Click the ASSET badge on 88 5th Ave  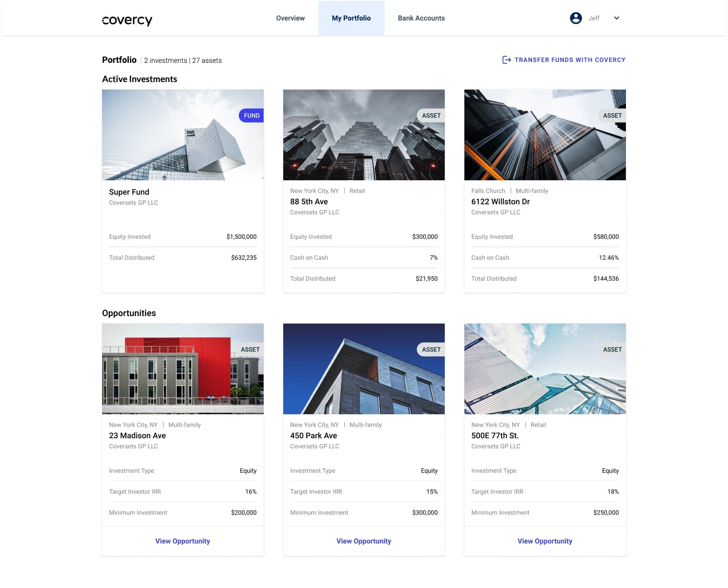click(431, 115)
